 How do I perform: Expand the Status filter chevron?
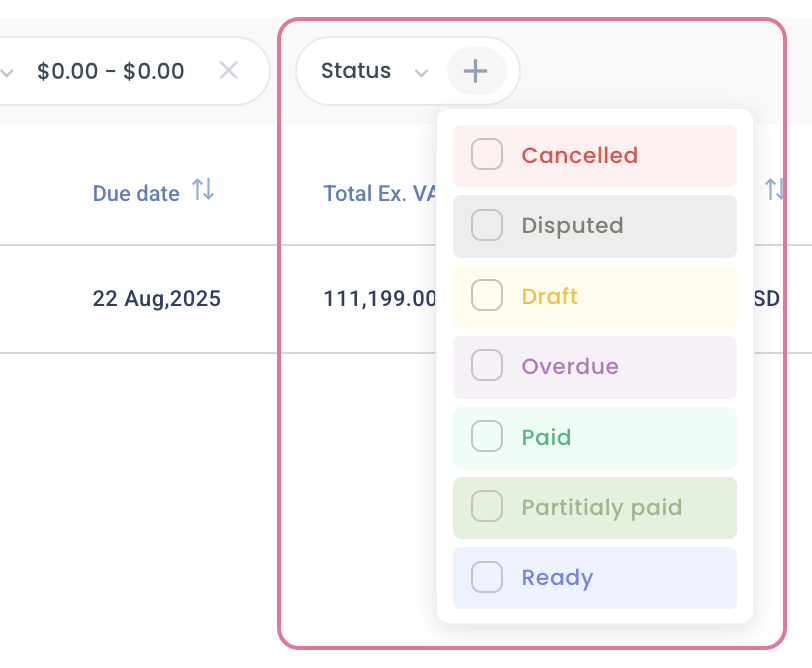(422, 72)
